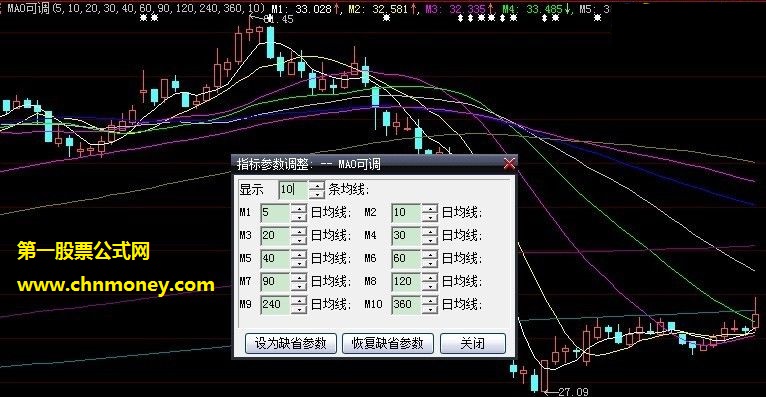Click the M9 input field showing 240
The image size is (766, 397).
(276, 305)
